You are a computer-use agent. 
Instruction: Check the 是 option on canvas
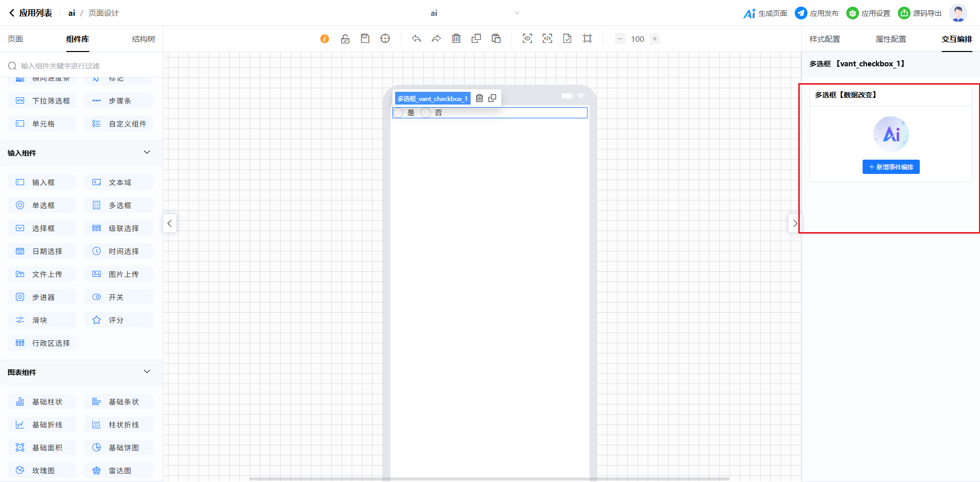(x=399, y=113)
